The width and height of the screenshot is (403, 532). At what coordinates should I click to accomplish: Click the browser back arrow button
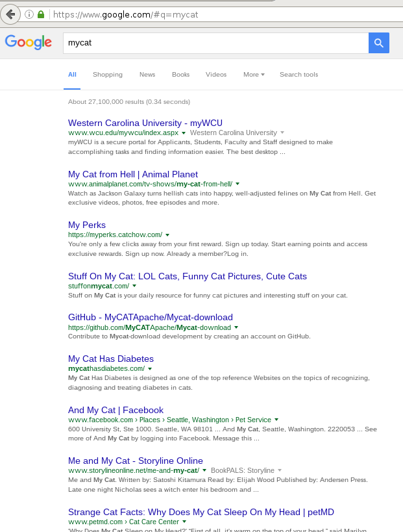10,14
